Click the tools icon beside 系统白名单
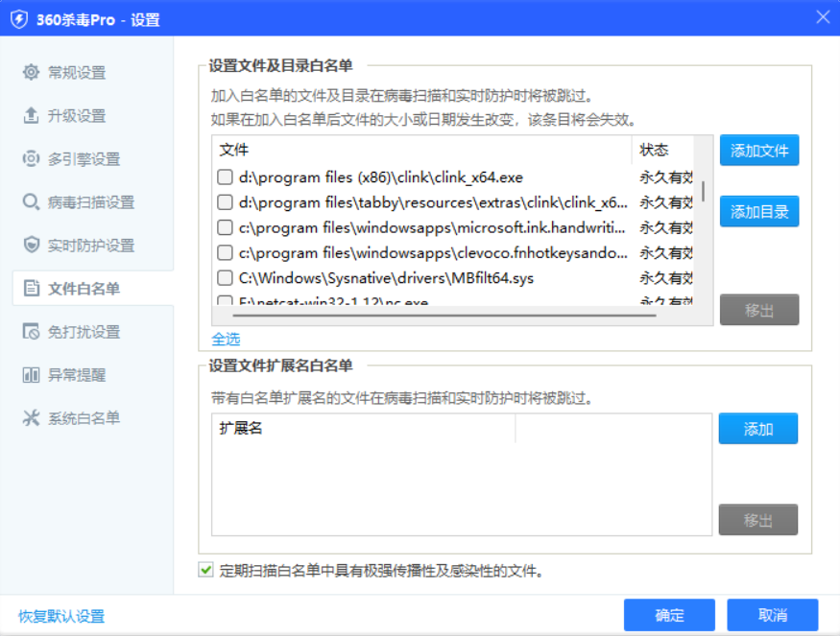The image size is (840, 636). [31, 418]
